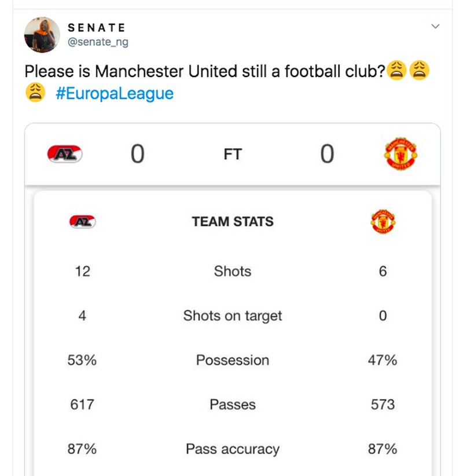Click AZ's 53% possession value
This screenshot has height=476, width=463.
click(x=82, y=360)
